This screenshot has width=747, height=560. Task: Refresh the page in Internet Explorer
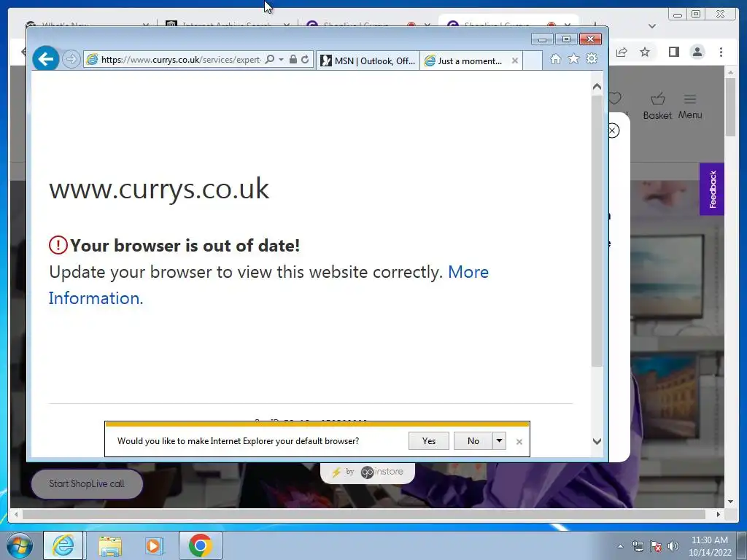305,60
